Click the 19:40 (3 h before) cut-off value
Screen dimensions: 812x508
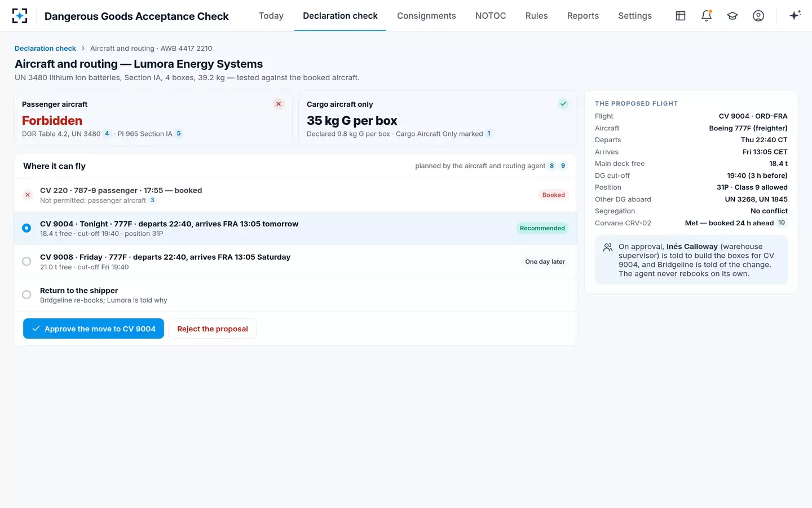tap(757, 176)
